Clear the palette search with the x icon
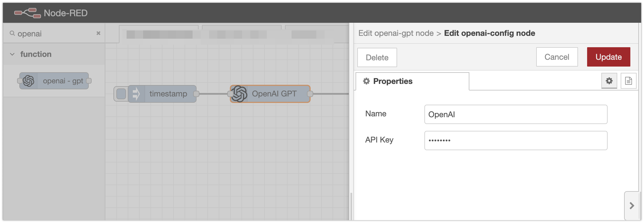This screenshot has width=644, height=223. 98,33
